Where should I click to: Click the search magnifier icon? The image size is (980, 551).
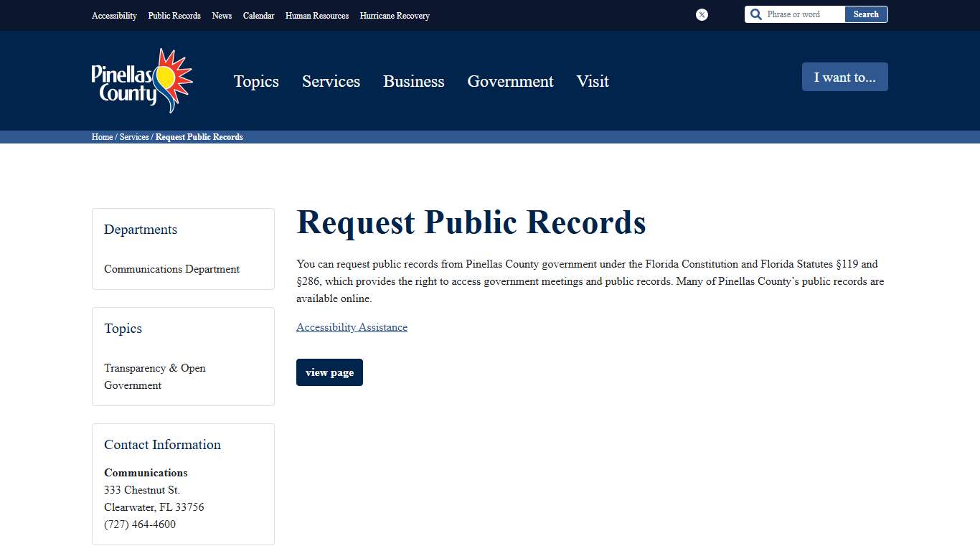pyautogui.click(x=755, y=14)
